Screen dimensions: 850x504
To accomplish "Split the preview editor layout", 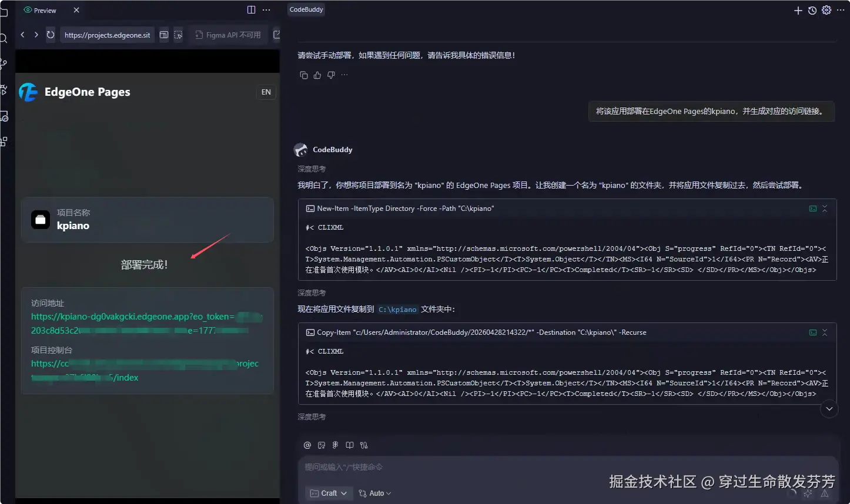I will [252, 10].
